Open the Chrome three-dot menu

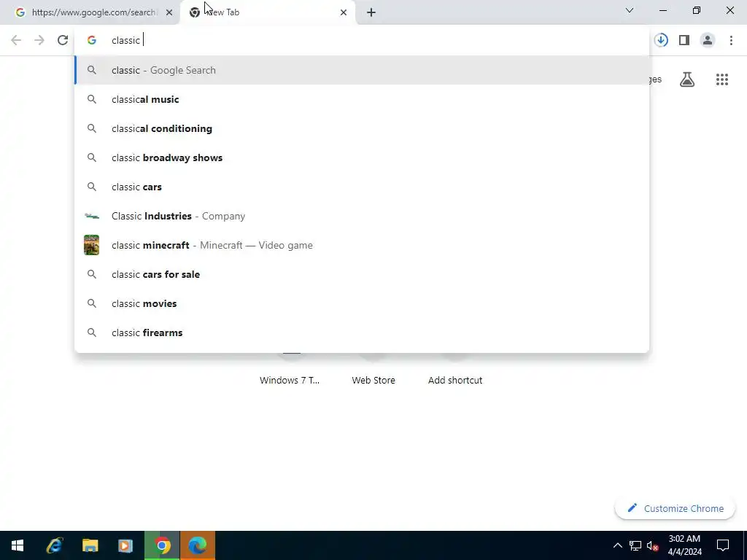coord(731,40)
